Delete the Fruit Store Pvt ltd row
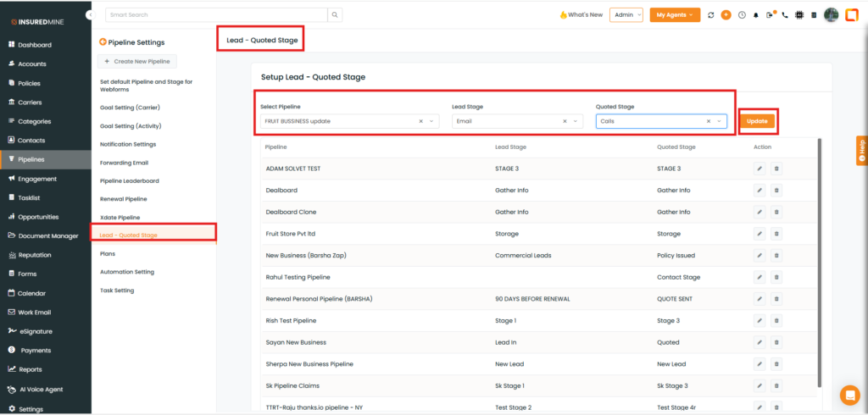The height and width of the screenshot is (415, 868). [x=776, y=234]
